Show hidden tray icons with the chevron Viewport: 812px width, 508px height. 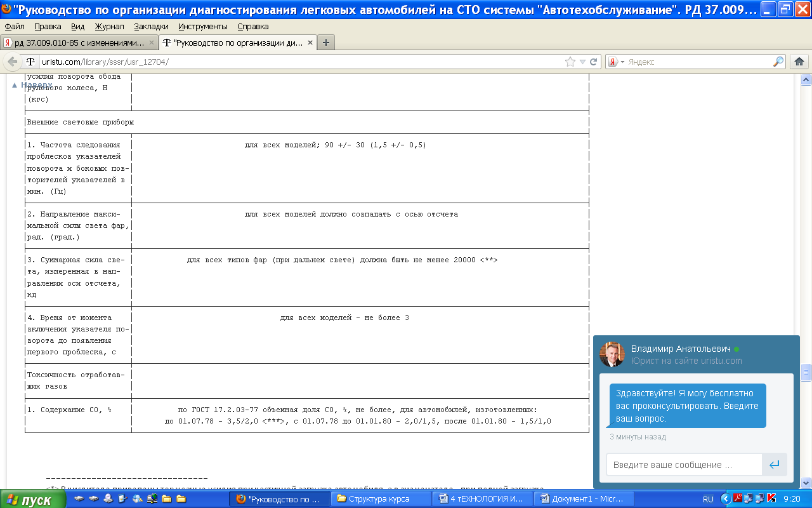pyautogui.click(x=727, y=499)
